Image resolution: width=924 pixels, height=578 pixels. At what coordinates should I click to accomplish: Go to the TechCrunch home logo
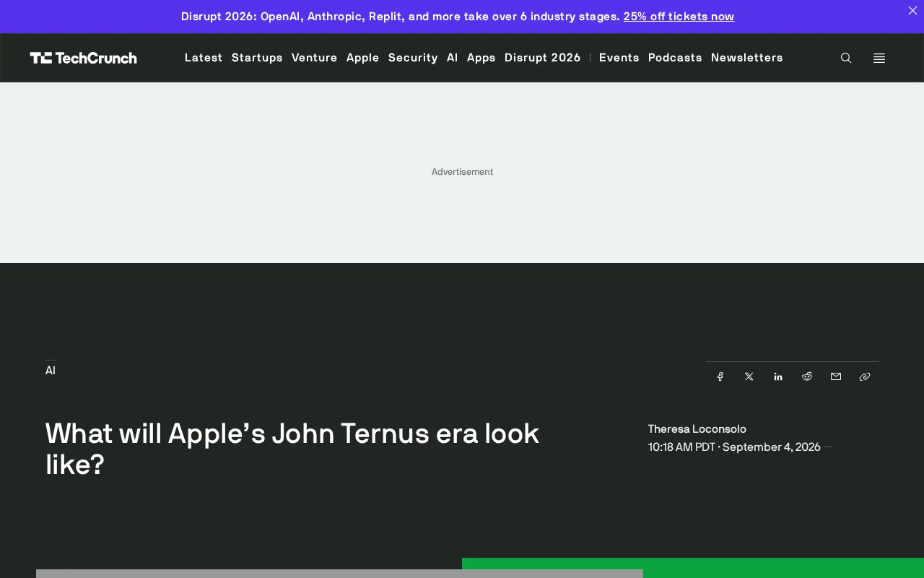click(x=84, y=58)
